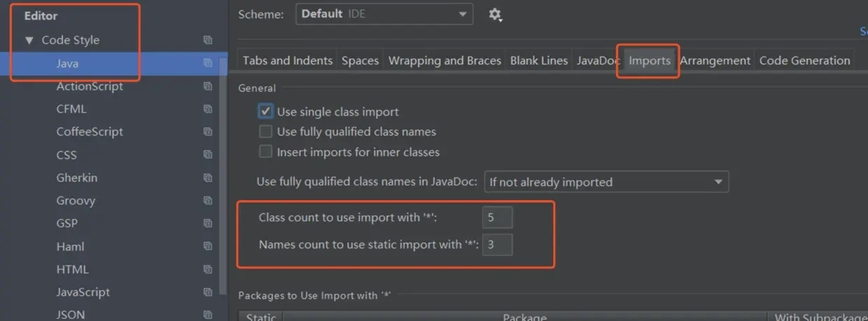This screenshot has width=868, height=321.
Task: Click class count import field showing 5
Action: coord(497,217)
